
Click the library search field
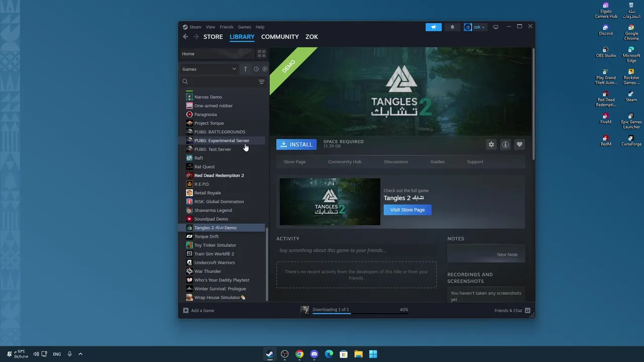pyautogui.click(x=219, y=81)
